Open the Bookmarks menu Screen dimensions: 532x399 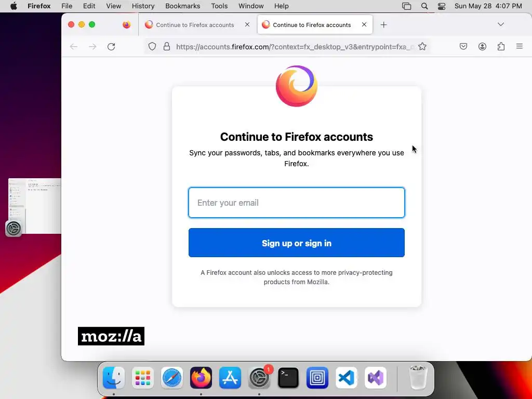click(183, 6)
